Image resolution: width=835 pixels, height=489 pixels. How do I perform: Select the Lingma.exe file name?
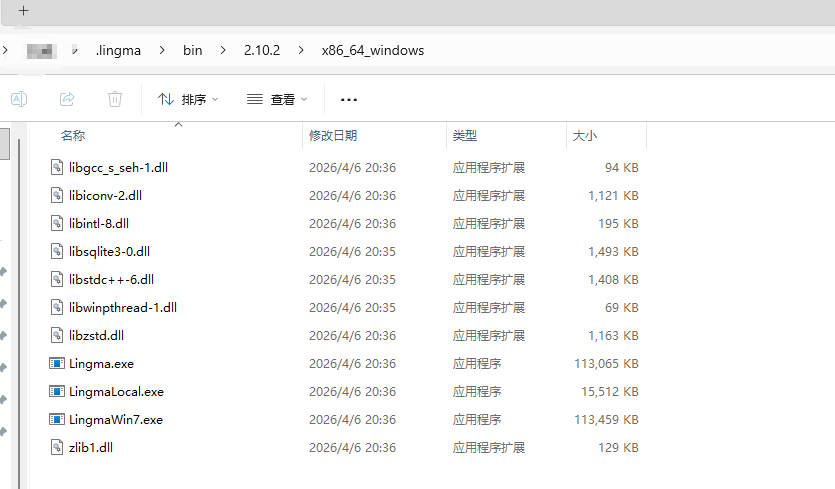pos(101,364)
